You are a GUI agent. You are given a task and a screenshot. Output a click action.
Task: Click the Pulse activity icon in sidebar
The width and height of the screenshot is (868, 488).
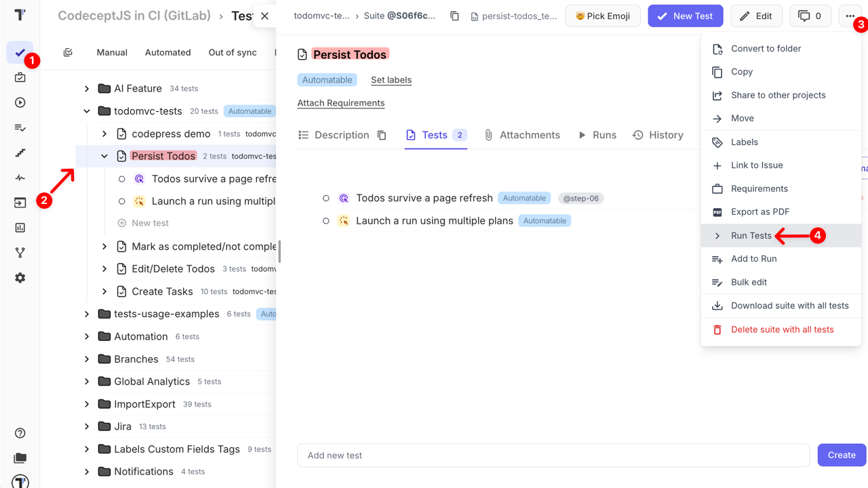[x=20, y=178]
